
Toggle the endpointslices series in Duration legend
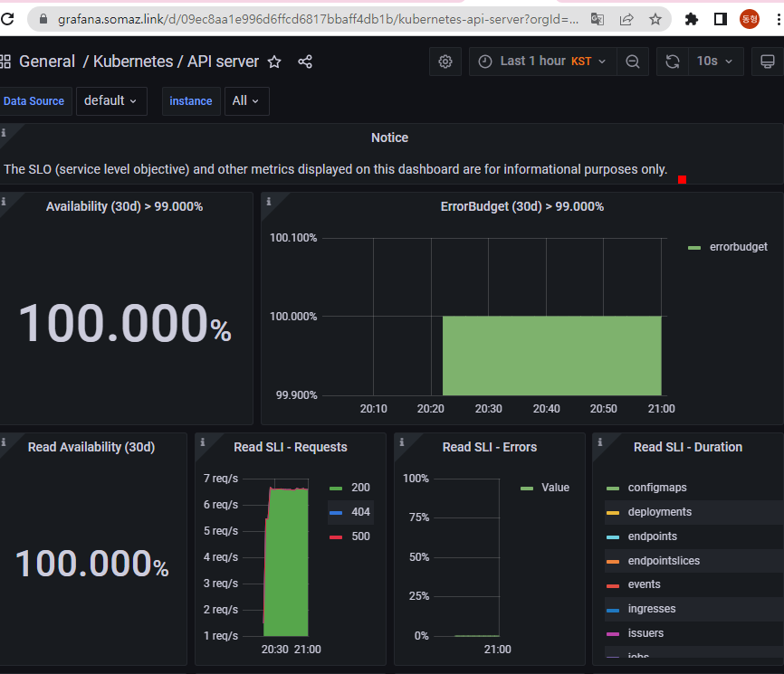pos(664,561)
